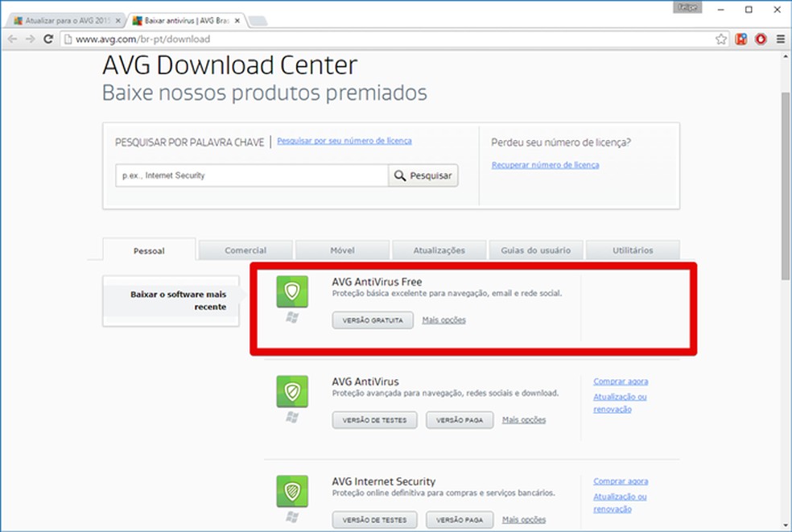Click VERSÃO DE TESTES for AVG Internet Security
792x532 pixels.
click(373, 519)
